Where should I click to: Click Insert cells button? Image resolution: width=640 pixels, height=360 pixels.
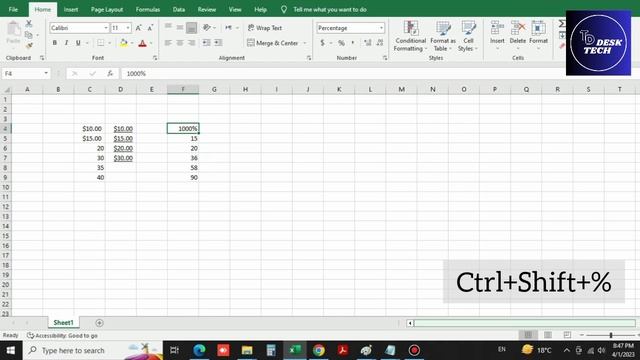click(x=497, y=35)
